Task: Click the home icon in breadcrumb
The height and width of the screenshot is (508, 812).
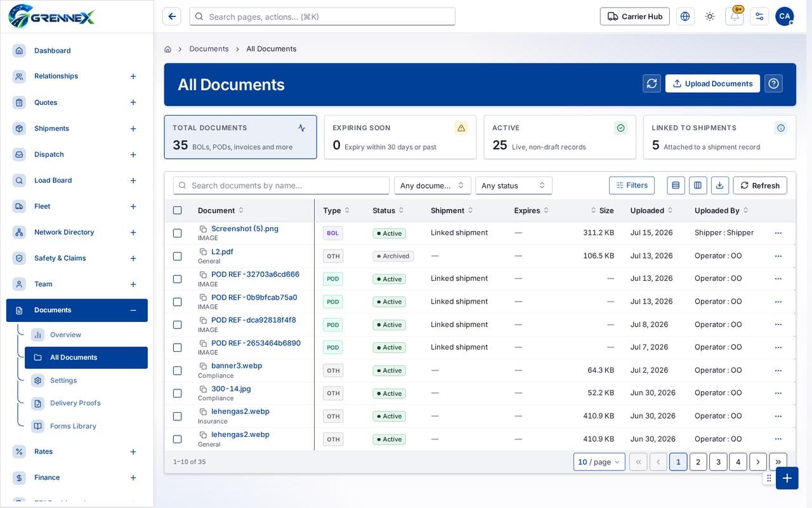Action: tap(167, 49)
